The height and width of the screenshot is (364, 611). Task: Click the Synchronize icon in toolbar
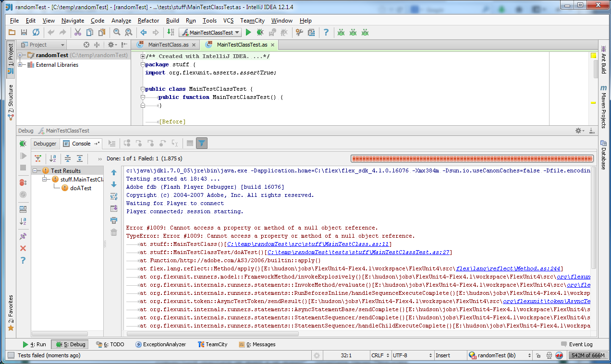[x=36, y=32]
